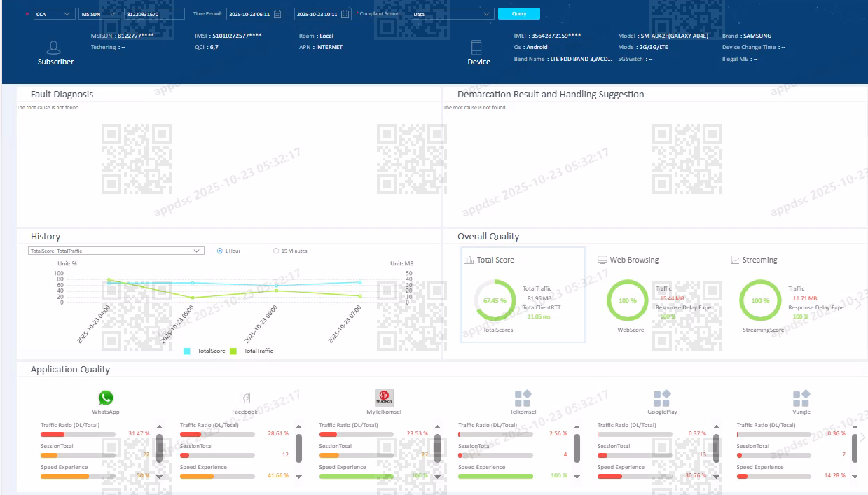Click the WebScore 100 % gauge
Screen dimensions: 868x495
coord(628,300)
